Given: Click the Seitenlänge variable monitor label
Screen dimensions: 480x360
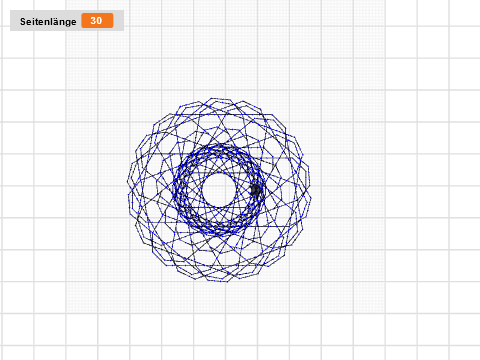Looking at the screenshot, I should point(48,22).
